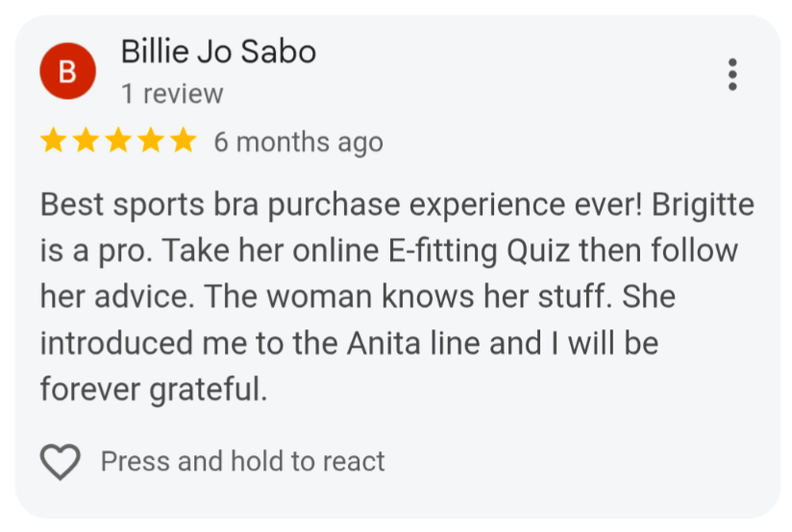Click the first gold rating star

pyautogui.click(x=54, y=140)
